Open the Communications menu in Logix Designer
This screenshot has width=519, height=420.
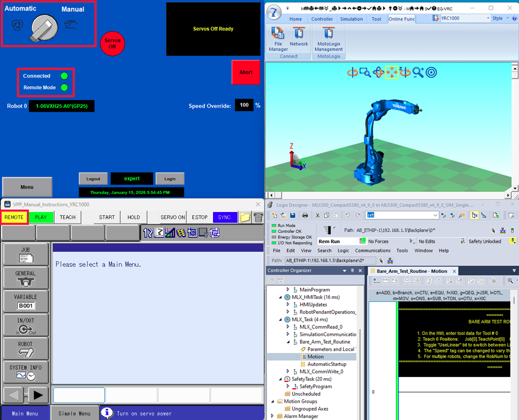coord(373,250)
